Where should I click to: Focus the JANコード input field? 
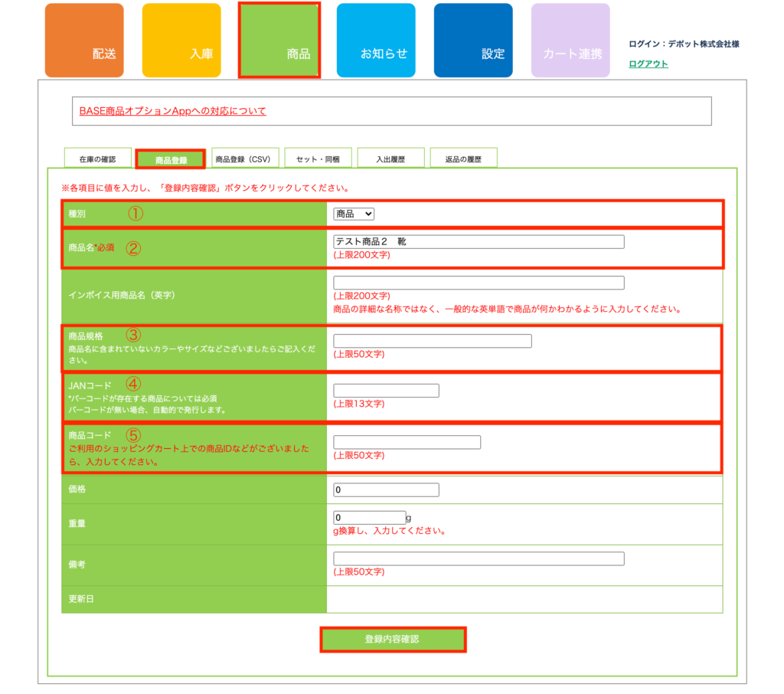386,391
